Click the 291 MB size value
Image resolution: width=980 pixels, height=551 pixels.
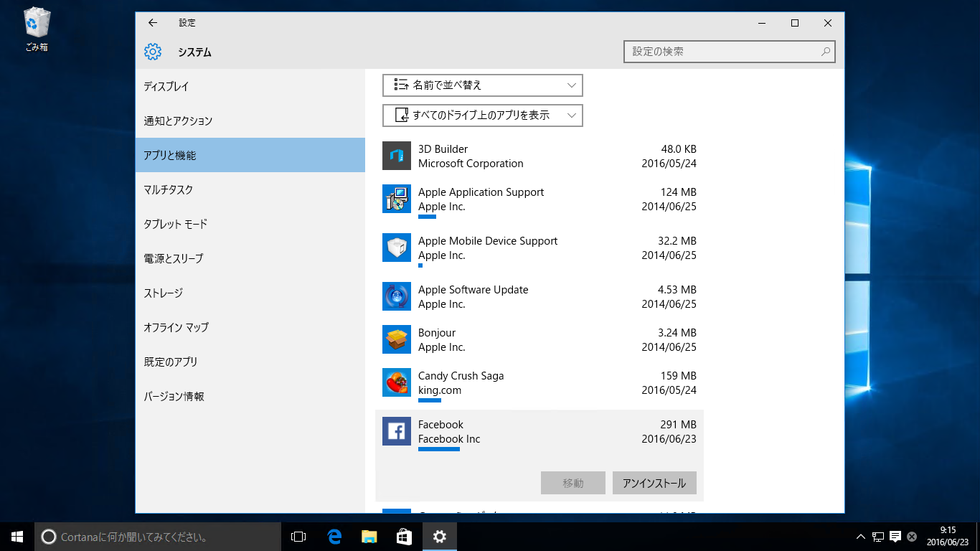tap(678, 425)
